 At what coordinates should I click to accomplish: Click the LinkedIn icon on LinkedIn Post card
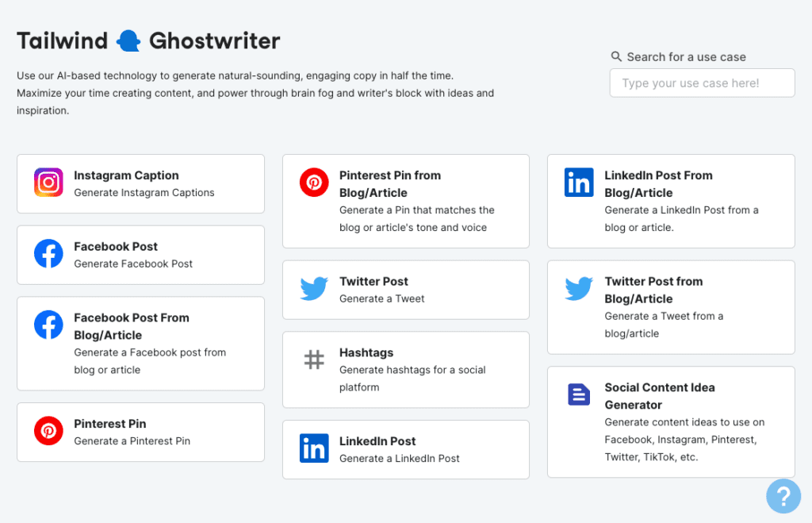[x=314, y=449]
